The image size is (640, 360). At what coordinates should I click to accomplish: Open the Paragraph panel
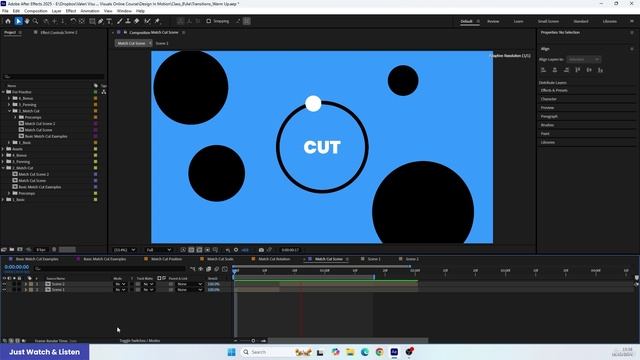click(x=549, y=116)
